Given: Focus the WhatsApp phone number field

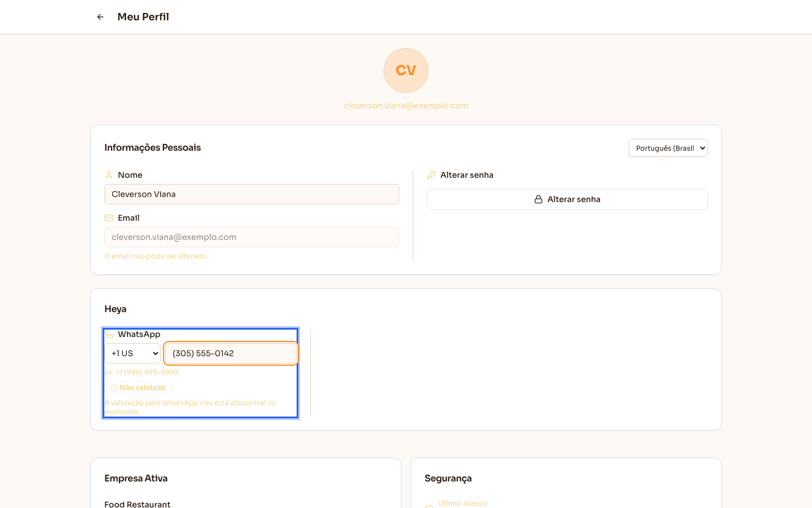Looking at the screenshot, I should coord(231,353).
